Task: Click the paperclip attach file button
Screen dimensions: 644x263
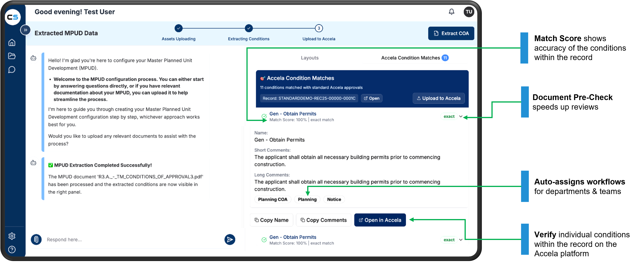Action: (36, 239)
